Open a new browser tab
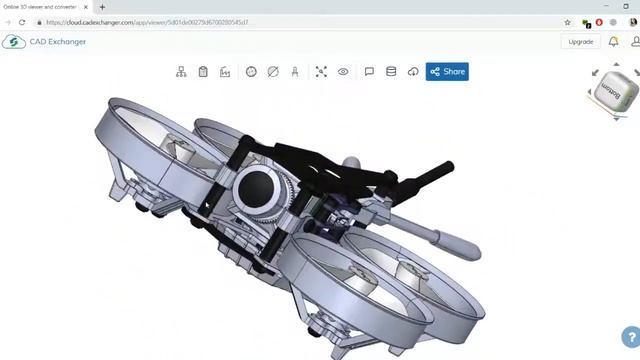Image resolution: width=640 pixels, height=360 pixels. pyautogui.click(x=102, y=7)
